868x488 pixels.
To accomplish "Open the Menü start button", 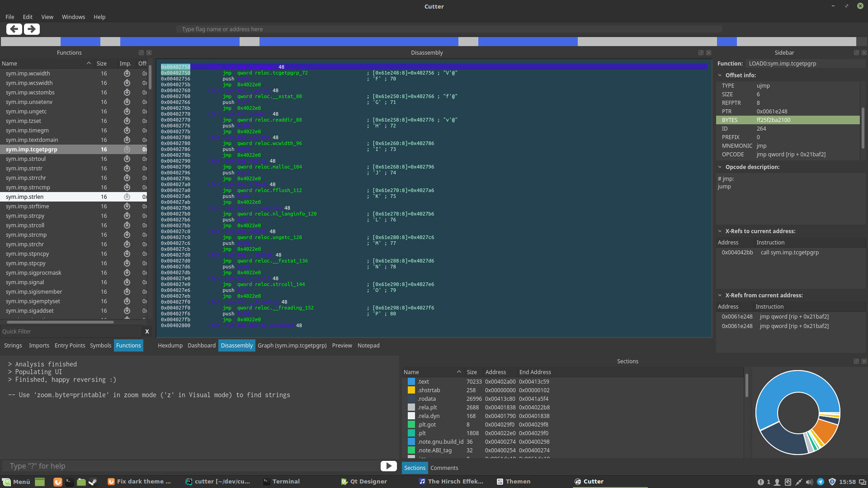I will (17, 482).
